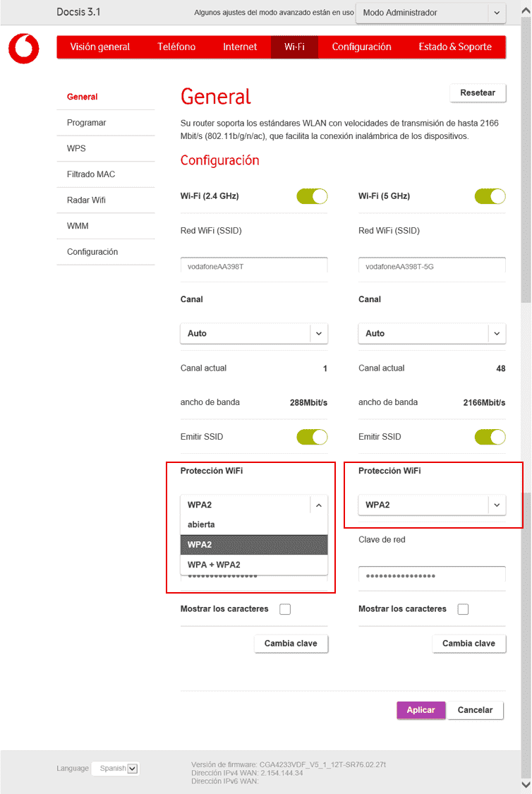Click the Aplicar button
This screenshot has width=532, height=794.
pyautogui.click(x=421, y=710)
